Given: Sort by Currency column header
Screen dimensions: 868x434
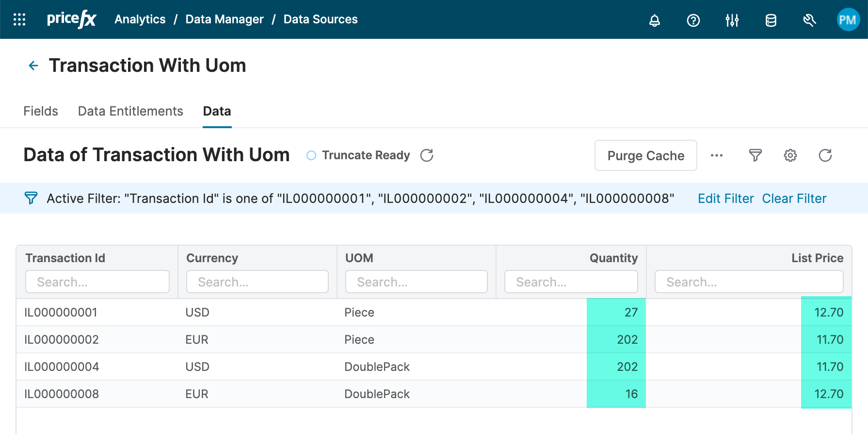Looking at the screenshot, I should (x=212, y=258).
